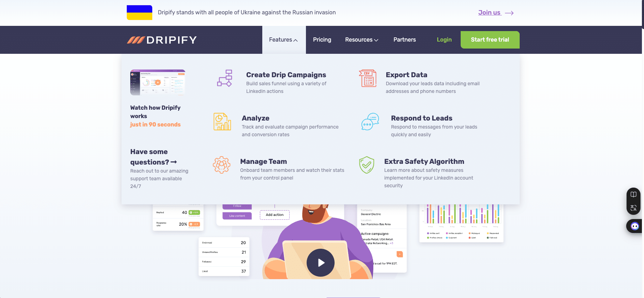Click the Viewed Profiles 21 row

224,252
